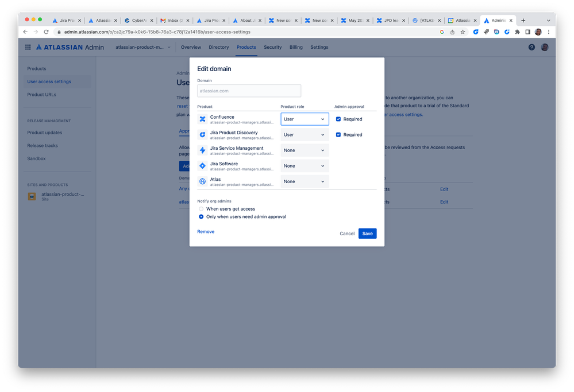Select When users get access radio
Image resolution: width=574 pixels, height=392 pixels.
201,209
